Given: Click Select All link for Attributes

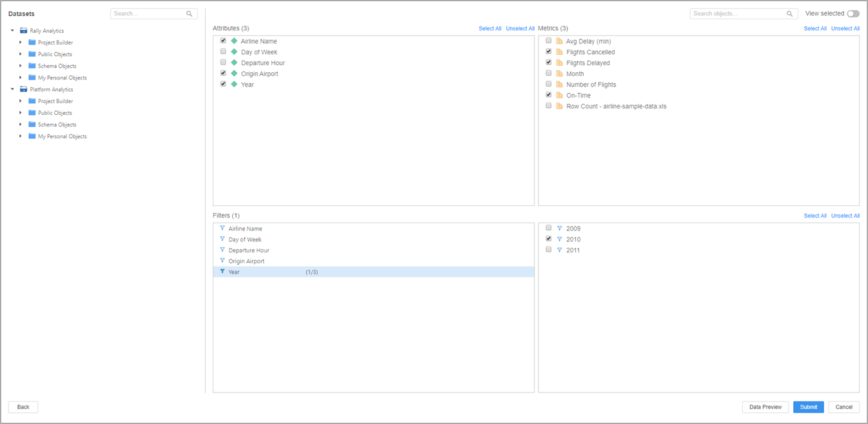Looking at the screenshot, I should click(x=489, y=28).
